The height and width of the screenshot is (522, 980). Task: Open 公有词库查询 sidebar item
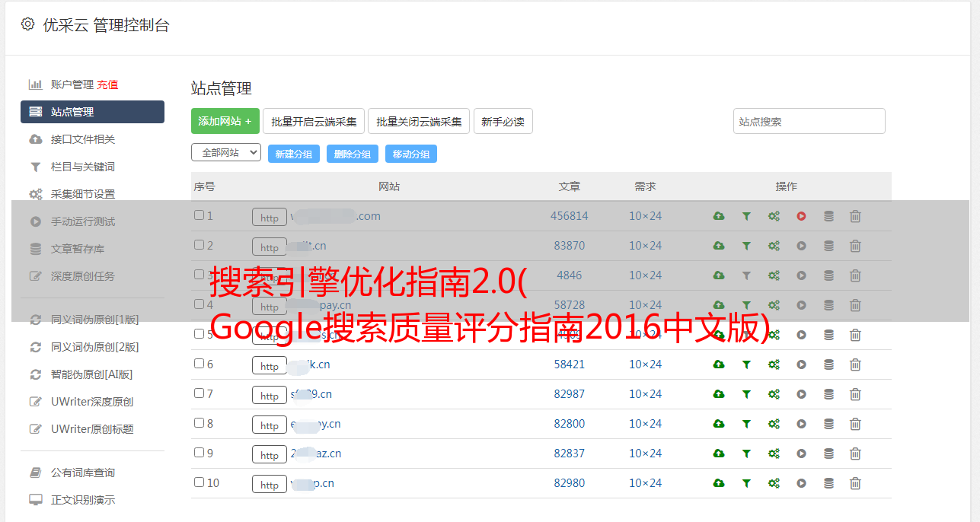[x=83, y=473]
